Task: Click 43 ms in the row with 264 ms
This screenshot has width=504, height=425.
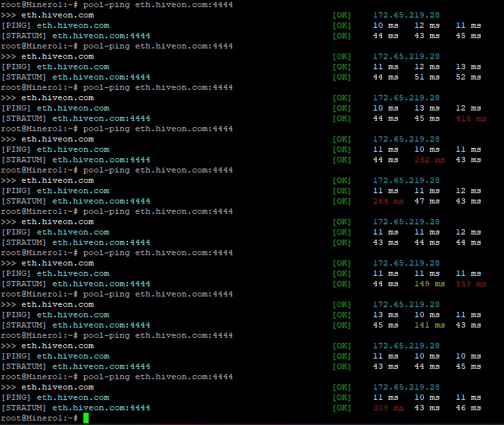Action: pos(468,201)
